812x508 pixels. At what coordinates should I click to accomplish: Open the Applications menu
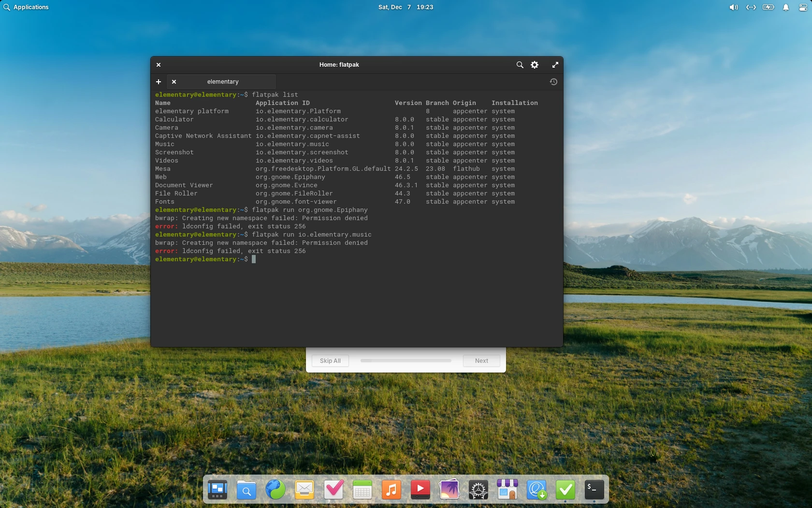[x=27, y=7]
